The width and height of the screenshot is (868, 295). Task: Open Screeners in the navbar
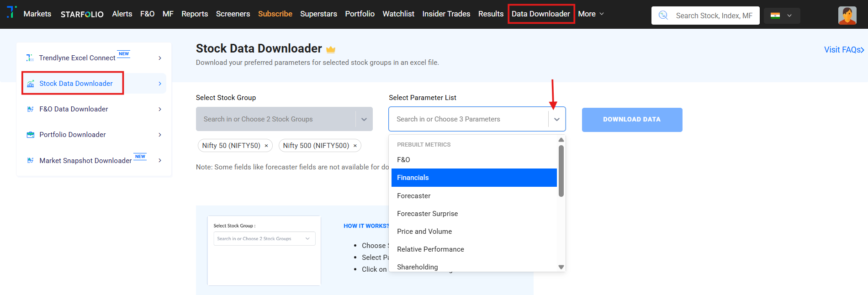[x=233, y=14]
